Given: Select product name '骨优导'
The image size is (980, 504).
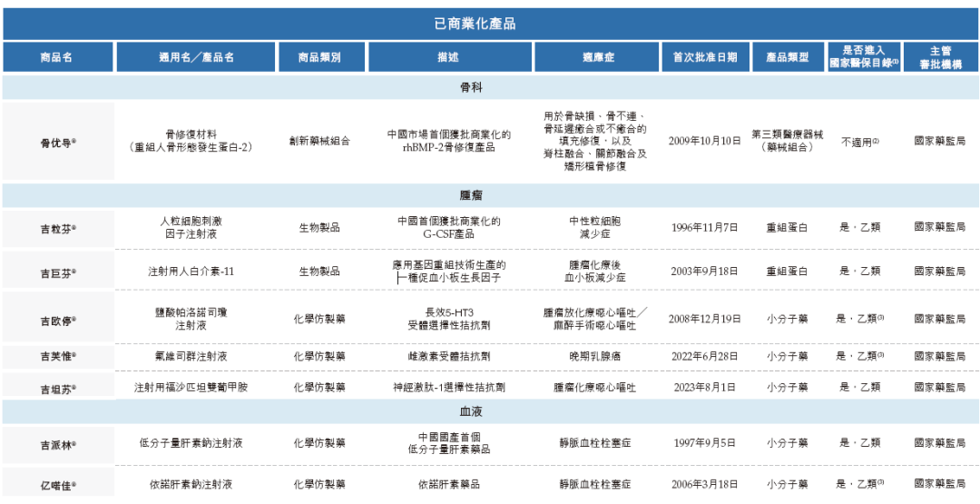Looking at the screenshot, I should (x=57, y=142).
